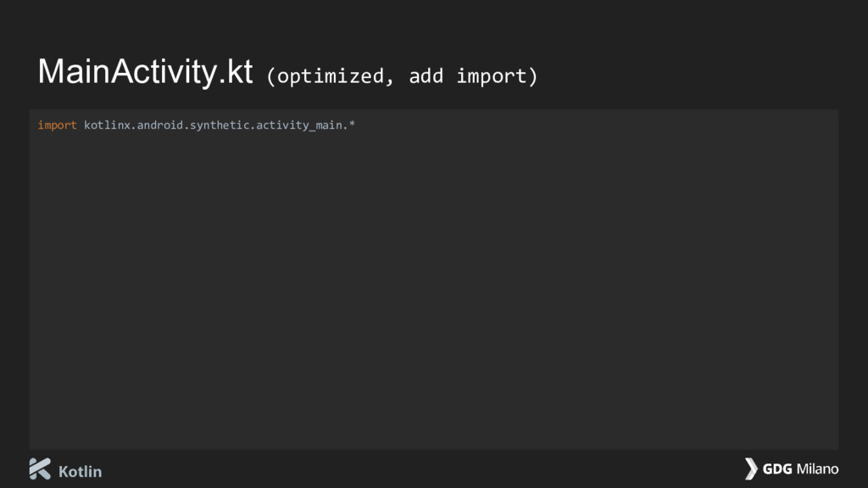
Task: Click the orange 'import' keyword in code
Action: [x=57, y=125]
